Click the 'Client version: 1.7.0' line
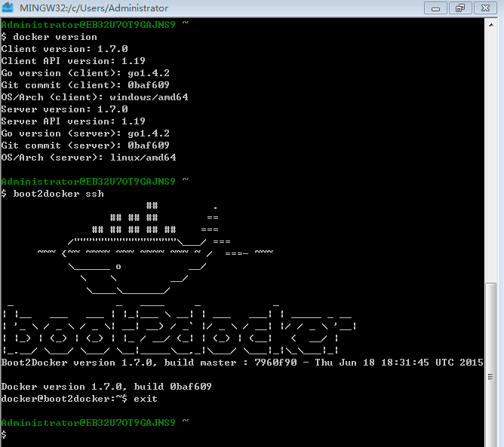Viewport: 504px width, 447px height. [x=64, y=49]
